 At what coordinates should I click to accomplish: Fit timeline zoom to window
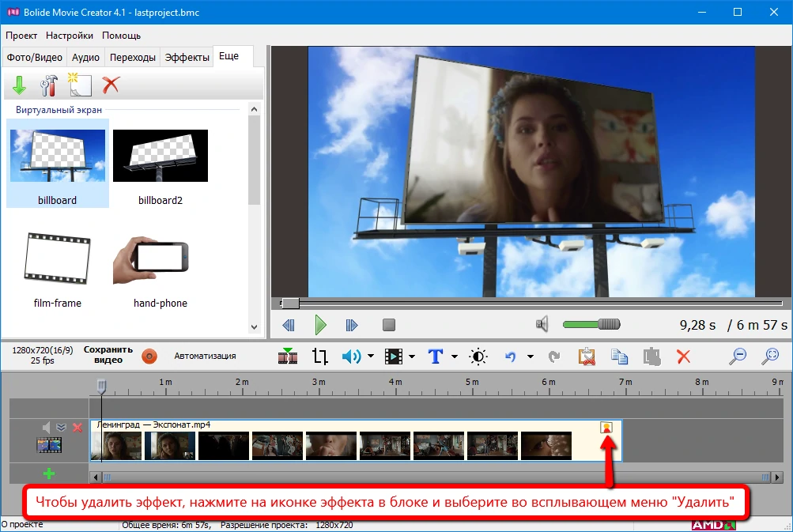pyautogui.click(x=770, y=356)
